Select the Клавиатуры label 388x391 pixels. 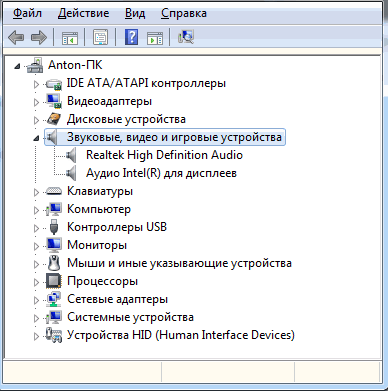(100, 191)
